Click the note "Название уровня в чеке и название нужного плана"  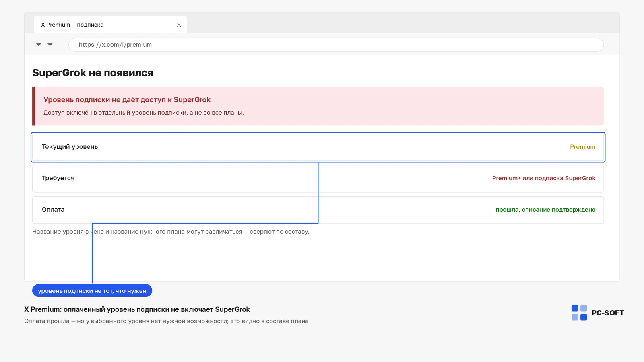(x=108, y=232)
